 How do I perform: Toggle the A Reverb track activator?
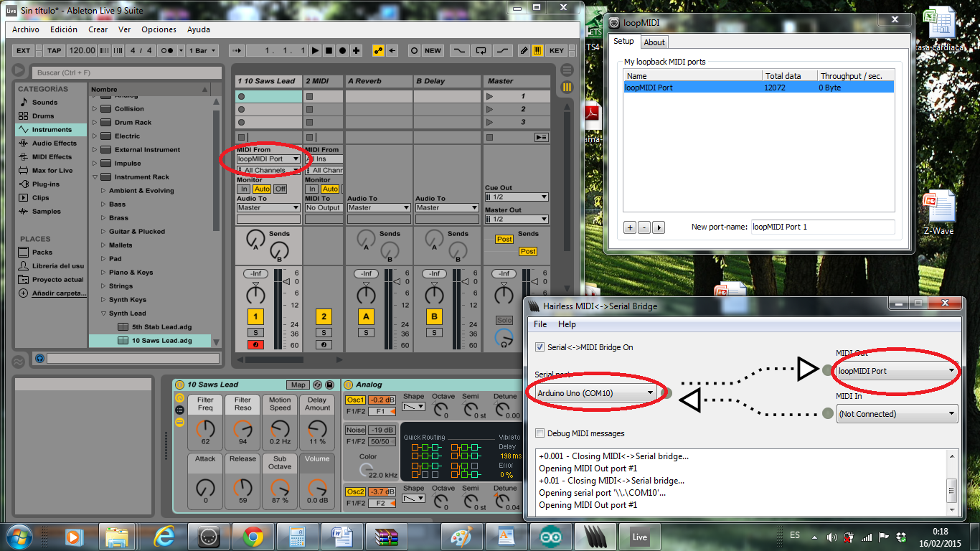366,316
